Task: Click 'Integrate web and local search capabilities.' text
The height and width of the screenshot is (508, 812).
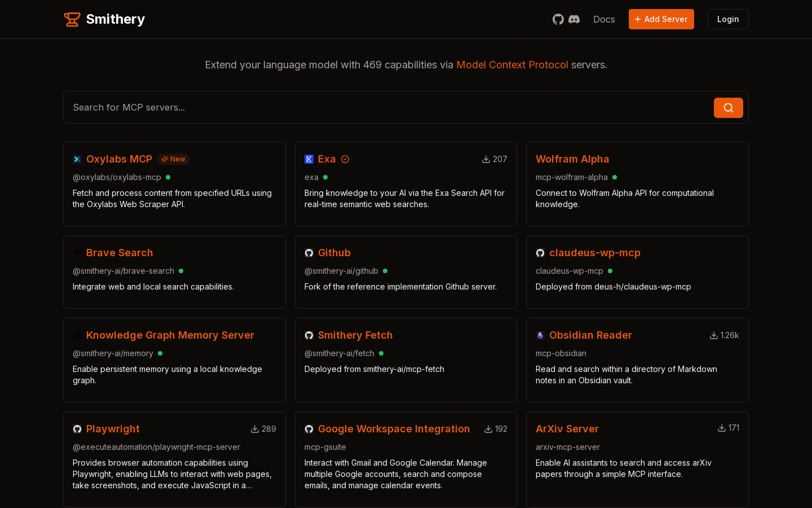Action: pyautogui.click(x=153, y=287)
